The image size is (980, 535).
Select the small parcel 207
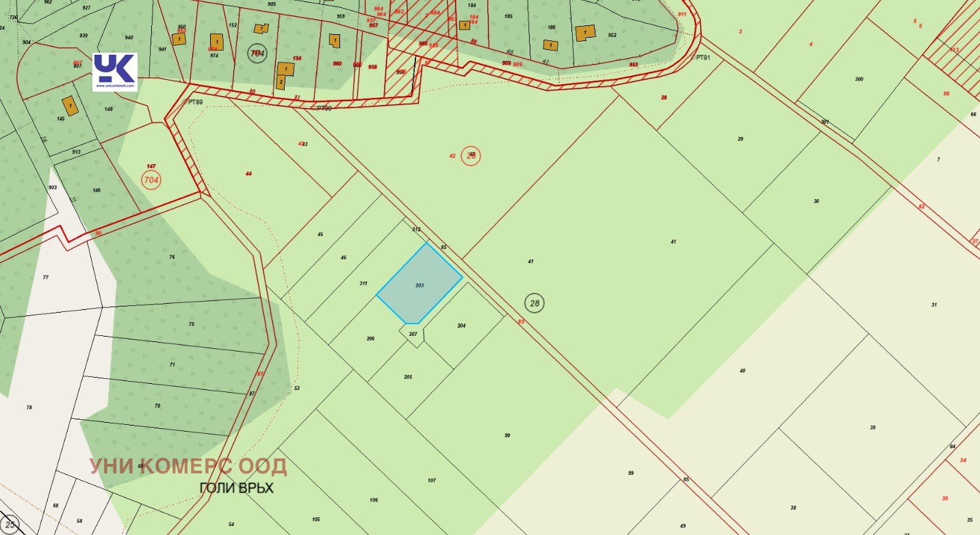coord(413,334)
